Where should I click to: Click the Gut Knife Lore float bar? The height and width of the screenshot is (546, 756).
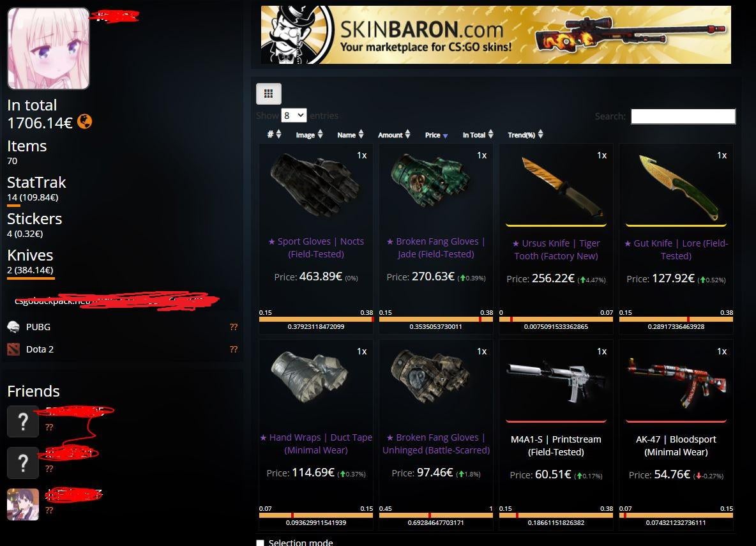tap(676, 319)
